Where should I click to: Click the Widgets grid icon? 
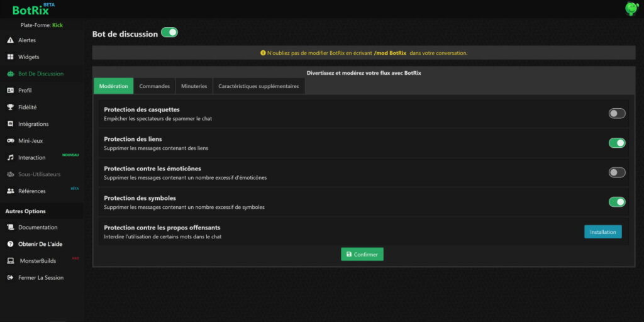point(11,57)
